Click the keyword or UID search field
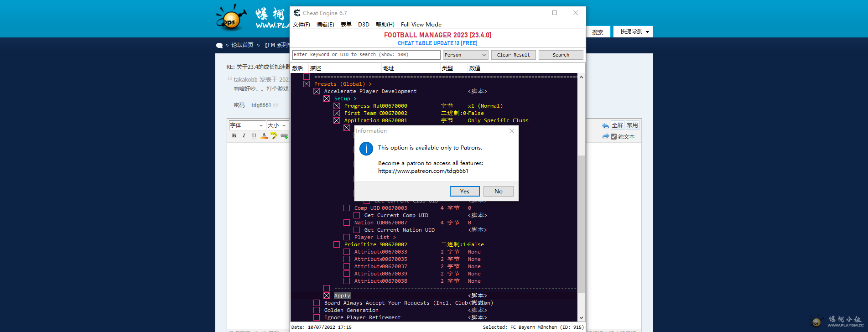Viewport: 868px width, 332px height. [x=366, y=55]
